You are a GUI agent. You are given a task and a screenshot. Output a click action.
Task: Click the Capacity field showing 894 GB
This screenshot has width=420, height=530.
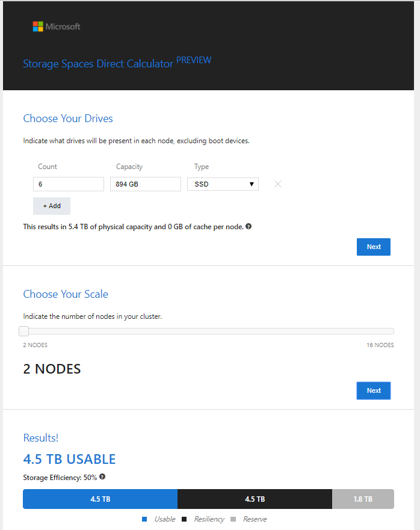pos(145,184)
